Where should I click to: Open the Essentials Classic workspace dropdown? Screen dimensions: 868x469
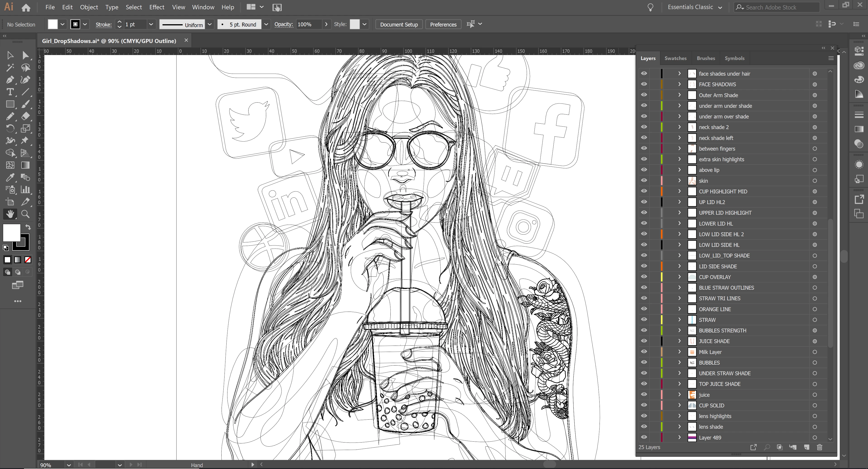[694, 7]
